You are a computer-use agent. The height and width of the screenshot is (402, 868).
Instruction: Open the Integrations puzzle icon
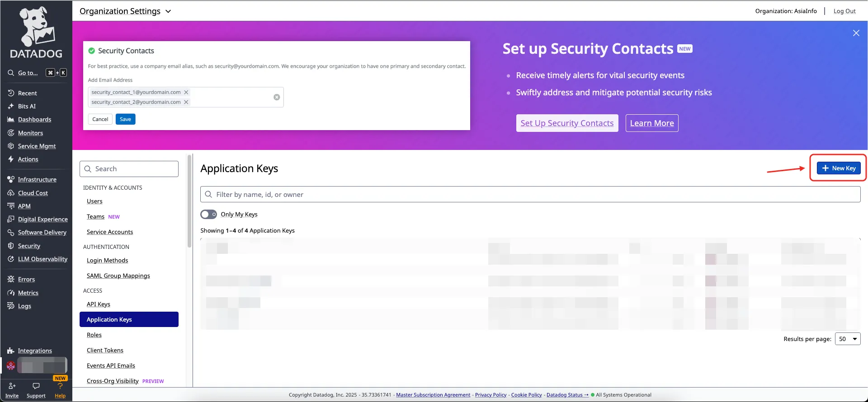point(11,351)
